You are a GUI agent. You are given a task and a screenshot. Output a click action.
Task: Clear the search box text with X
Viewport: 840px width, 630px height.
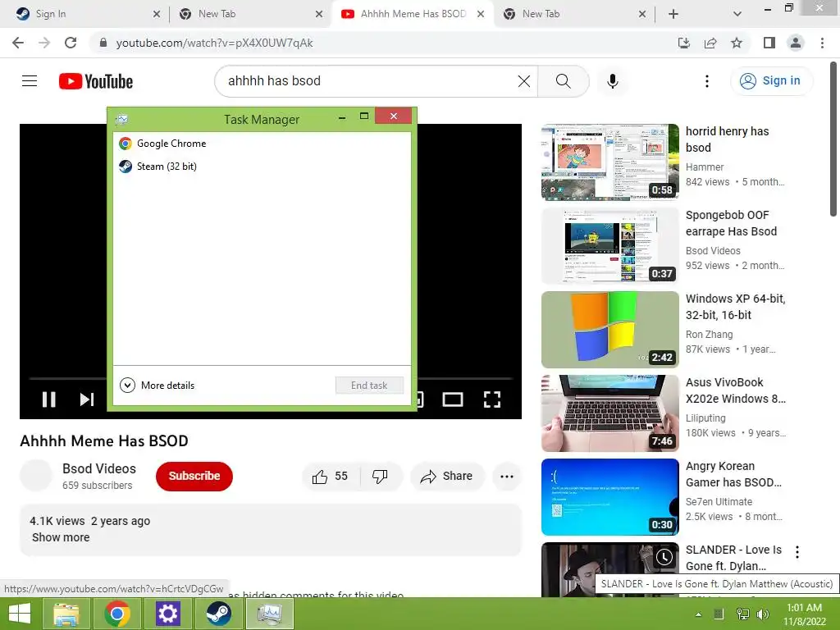524,81
